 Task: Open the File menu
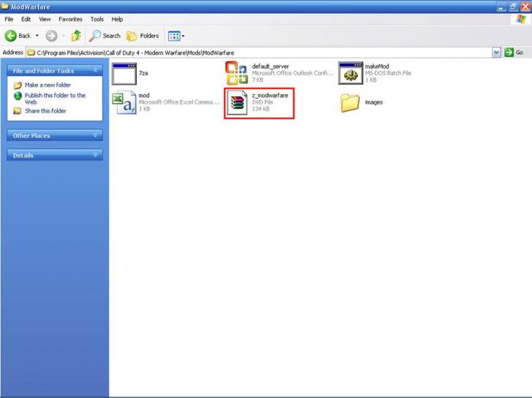9,19
